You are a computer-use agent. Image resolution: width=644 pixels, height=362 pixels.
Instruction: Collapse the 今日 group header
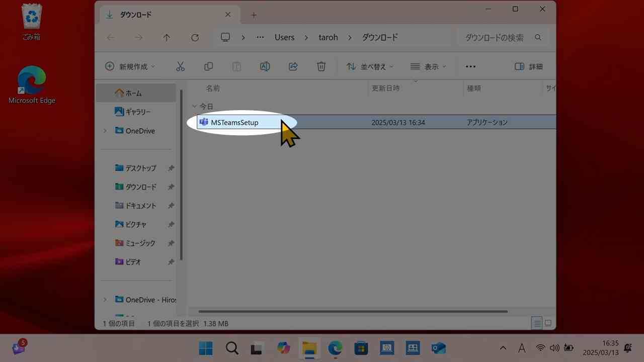pyautogui.click(x=194, y=107)
